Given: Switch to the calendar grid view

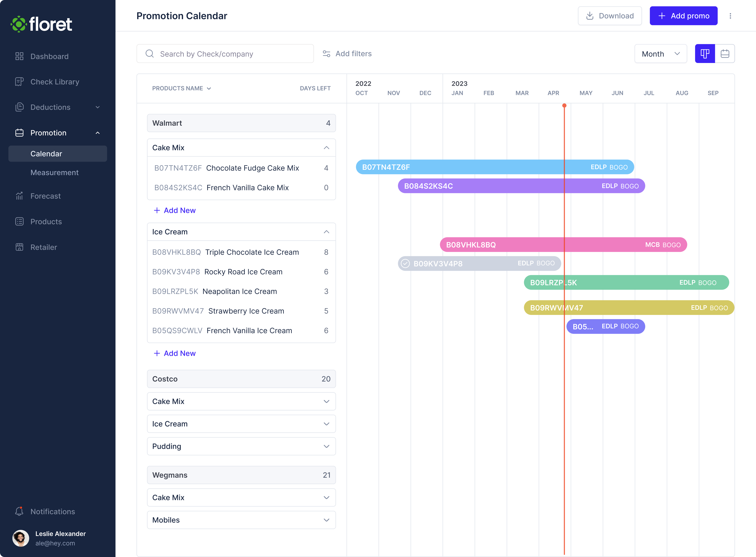Looking at the screenshot, I should click(x=725, y=54).
